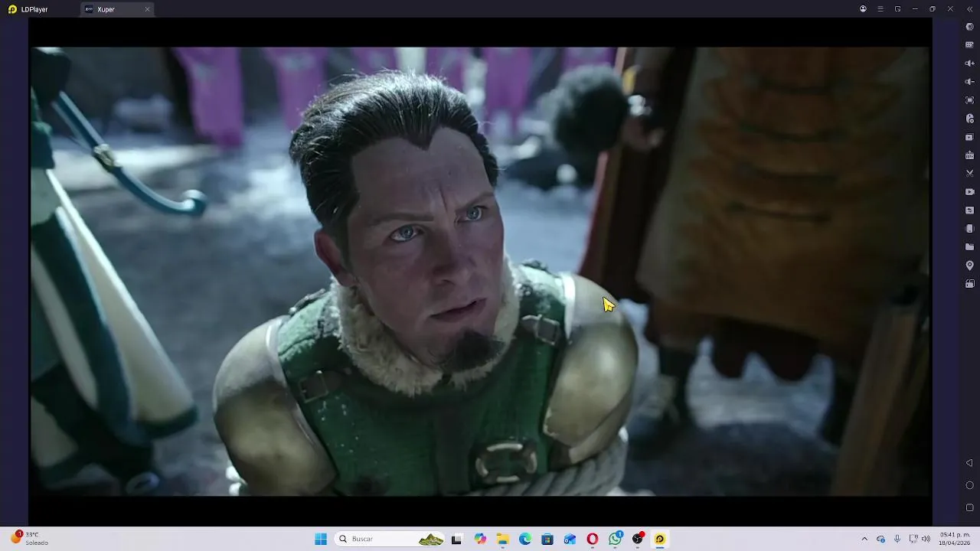Close the Xuper tab

(x=147, y=9)
